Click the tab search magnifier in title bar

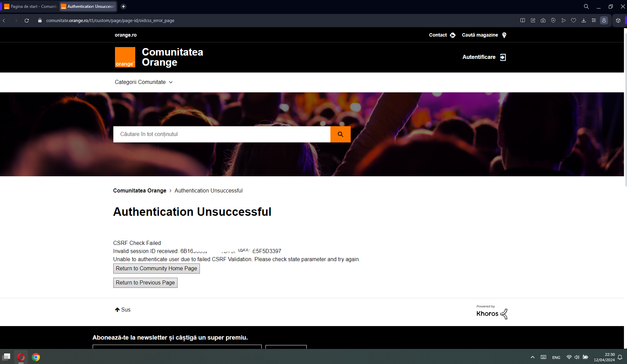586,6
